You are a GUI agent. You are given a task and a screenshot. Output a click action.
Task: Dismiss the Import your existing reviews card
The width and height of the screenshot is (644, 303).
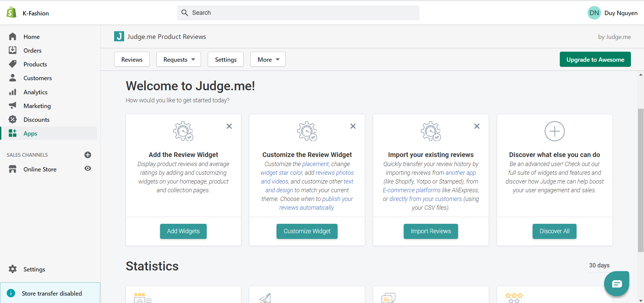tap(477, 126)
